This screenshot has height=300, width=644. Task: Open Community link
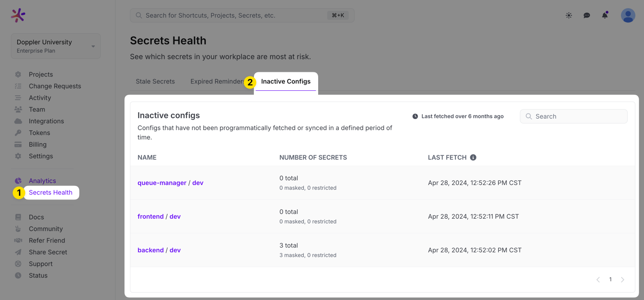click(46, 229)
